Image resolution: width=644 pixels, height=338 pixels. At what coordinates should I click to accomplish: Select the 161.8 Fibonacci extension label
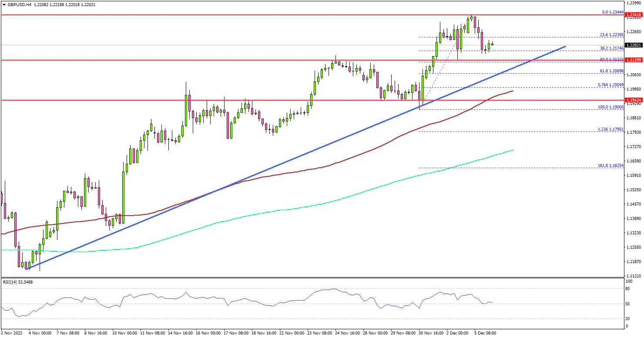pos(610,166)
